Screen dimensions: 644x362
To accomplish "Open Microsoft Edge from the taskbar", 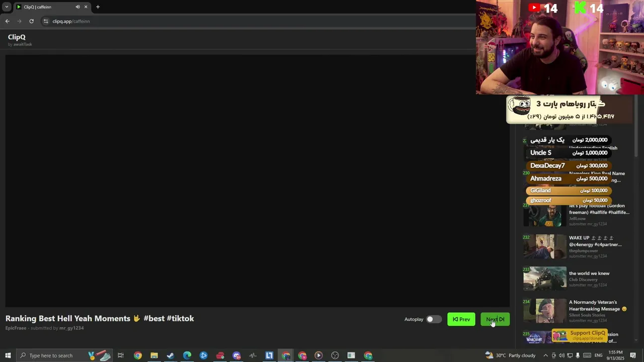I will pyautogui.click(x=187, y=355).
